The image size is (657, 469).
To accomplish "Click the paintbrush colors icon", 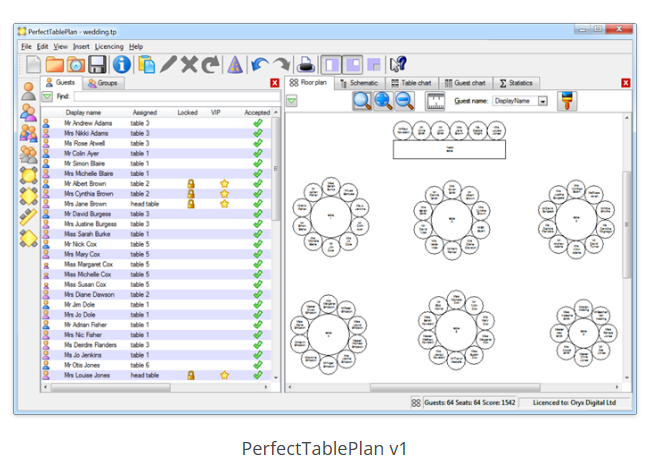I will (567, 101).
